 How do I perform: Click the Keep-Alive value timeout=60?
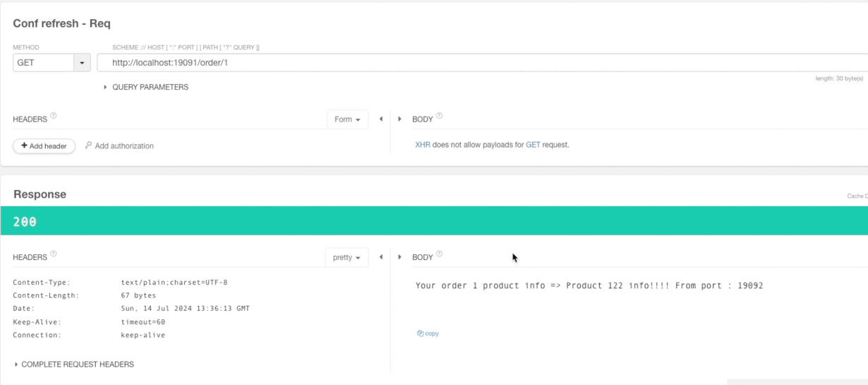click(x=143, y=321)
